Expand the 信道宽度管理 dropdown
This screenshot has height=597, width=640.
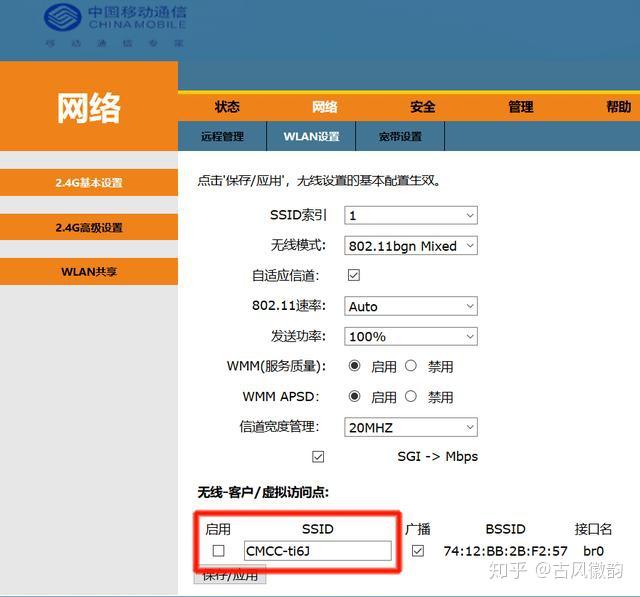411,427
